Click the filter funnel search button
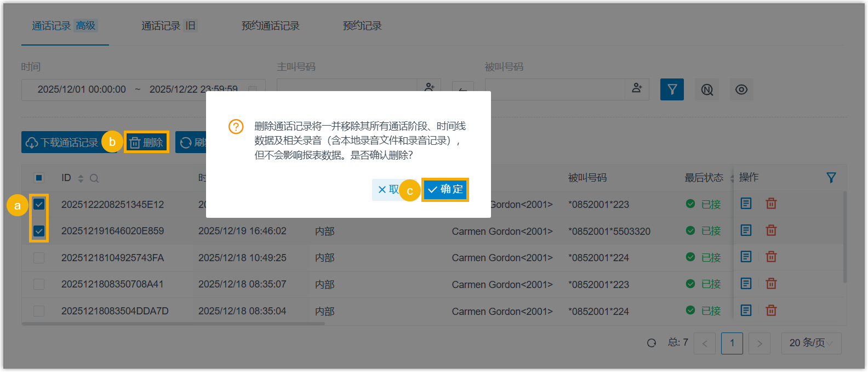 [672, 89]
